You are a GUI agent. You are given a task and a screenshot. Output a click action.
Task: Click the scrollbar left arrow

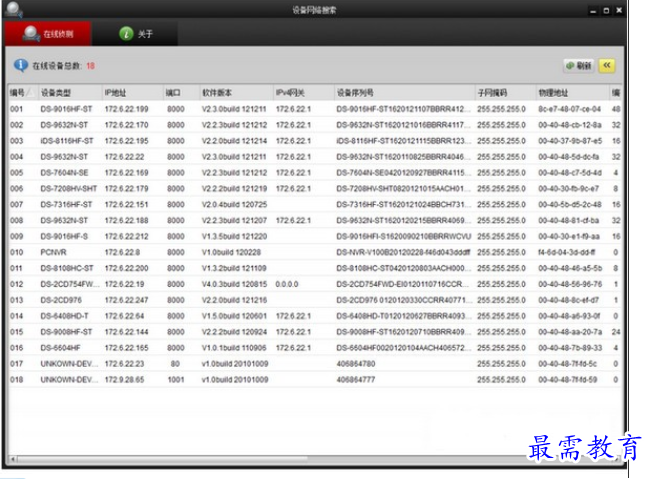click(13, 459)
